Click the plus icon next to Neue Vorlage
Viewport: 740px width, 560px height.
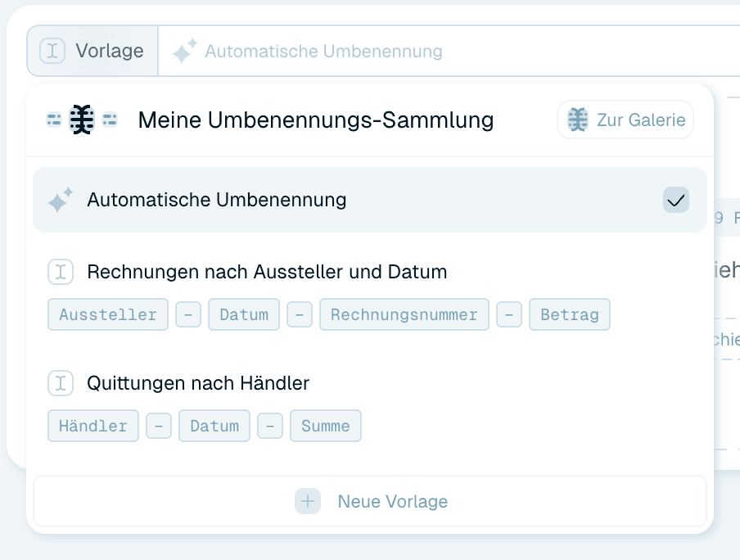(308, 501)
